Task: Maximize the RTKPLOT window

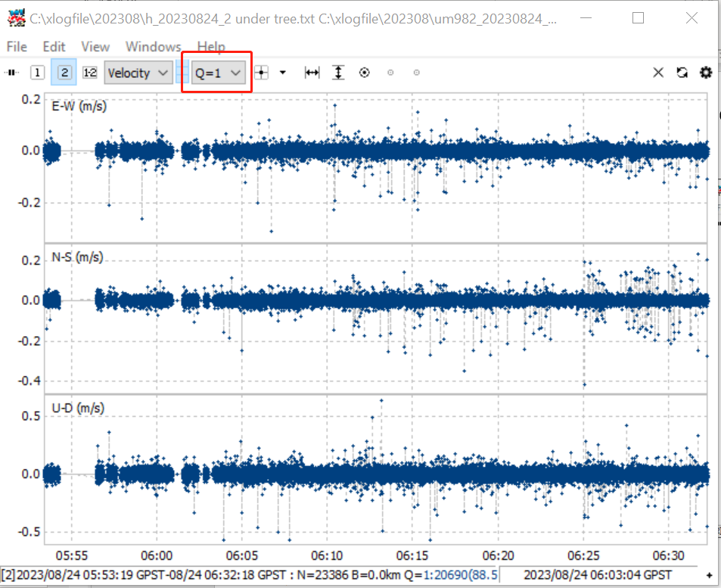Action: click(638, 18)
